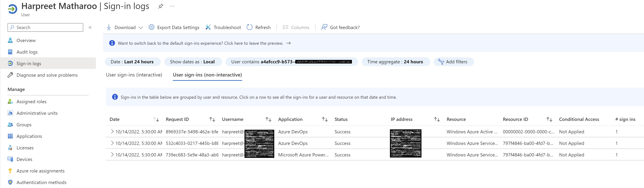Click the Got feedback icon
Screen dimensions: 644x188
[x=324, y=27]
